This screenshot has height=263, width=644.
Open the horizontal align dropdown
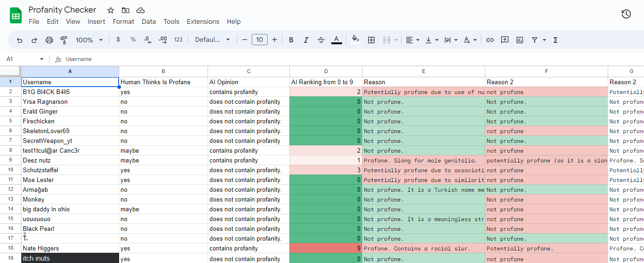[x=412, y=40]
